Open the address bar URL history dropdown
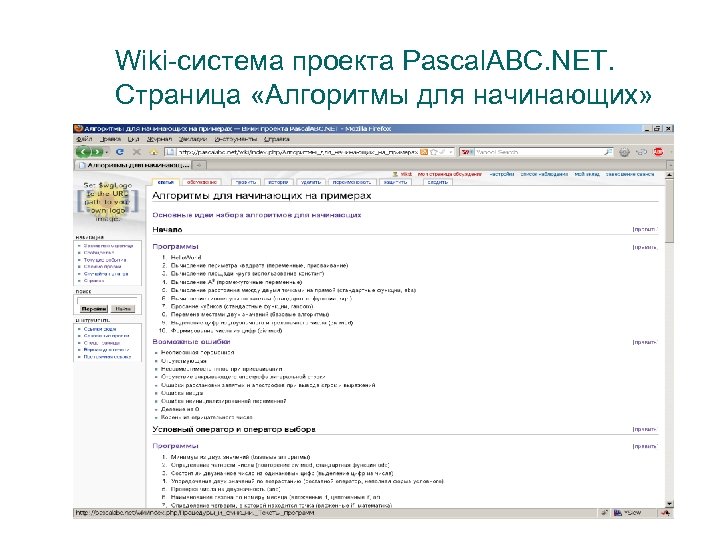This screenshot has width=720, height=540. (x=450, y=152)
